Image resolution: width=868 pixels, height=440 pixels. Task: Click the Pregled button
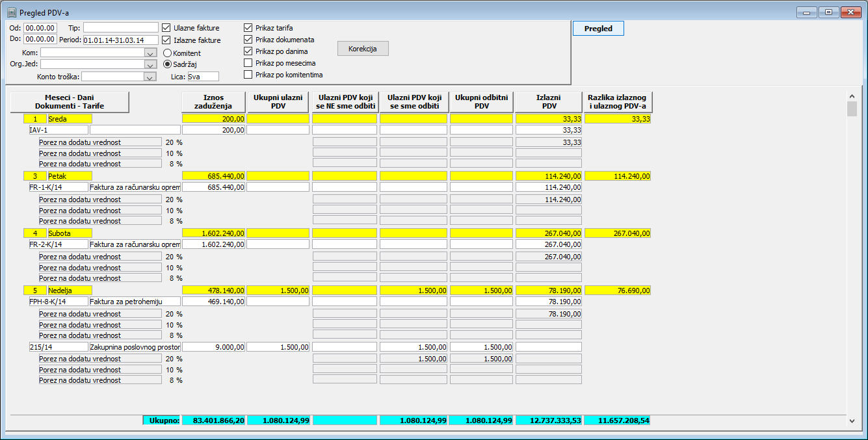[x=598, y=29]
